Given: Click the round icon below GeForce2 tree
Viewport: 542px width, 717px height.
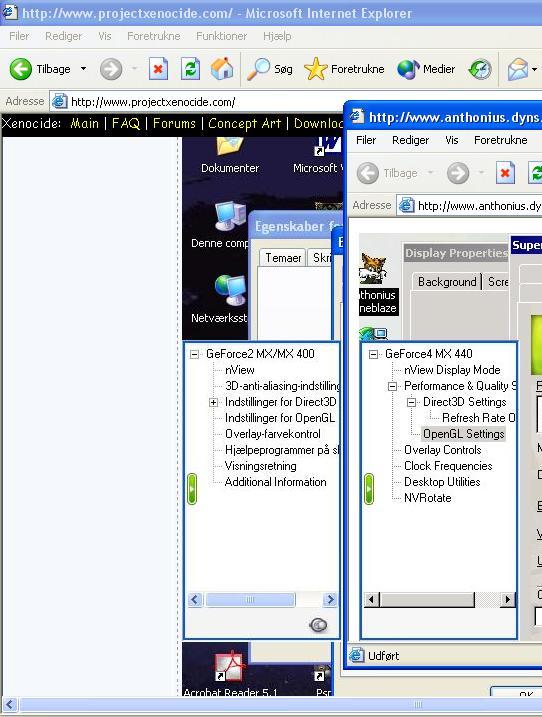Looking at the screenshot, I should [x=318, y=625].
